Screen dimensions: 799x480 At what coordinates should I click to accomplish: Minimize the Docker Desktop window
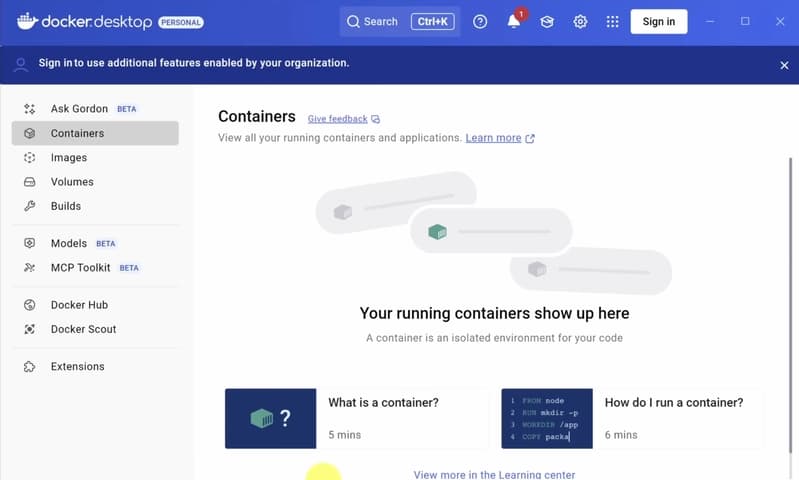(x=710, y=21)
